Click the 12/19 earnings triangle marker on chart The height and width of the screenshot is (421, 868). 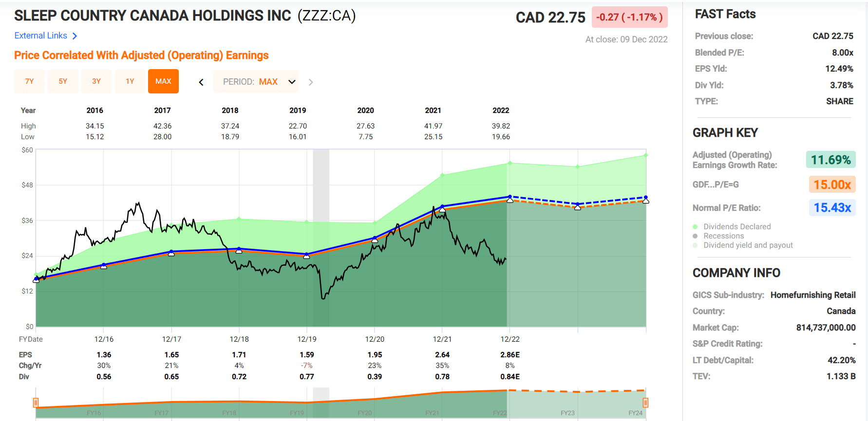(x=306, y=256)
